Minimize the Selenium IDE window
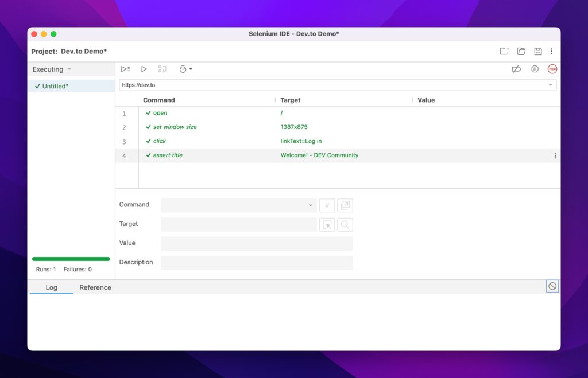This screenshot has width=588, height=378. click(44, 34)
